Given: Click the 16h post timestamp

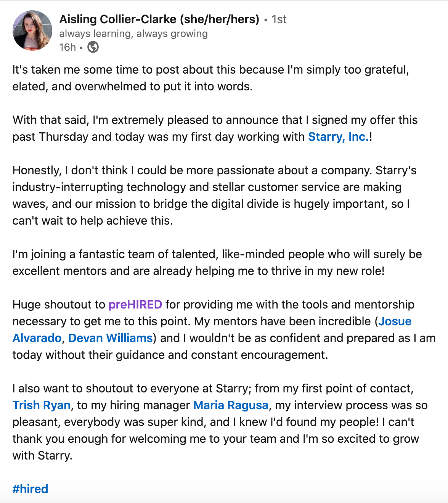Looking at the screenshot, I should [x=67, y=47].
